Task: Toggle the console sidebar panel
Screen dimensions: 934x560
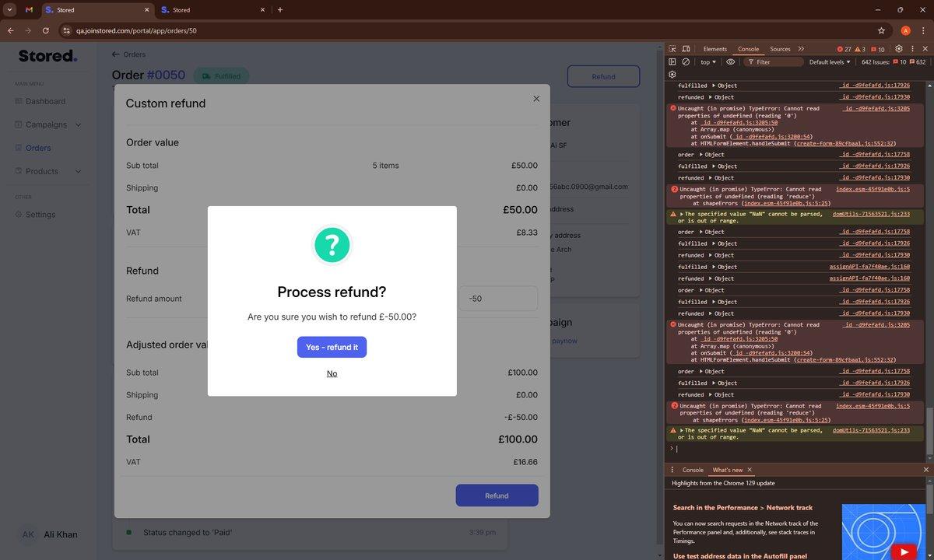Action: pos(672,62)
